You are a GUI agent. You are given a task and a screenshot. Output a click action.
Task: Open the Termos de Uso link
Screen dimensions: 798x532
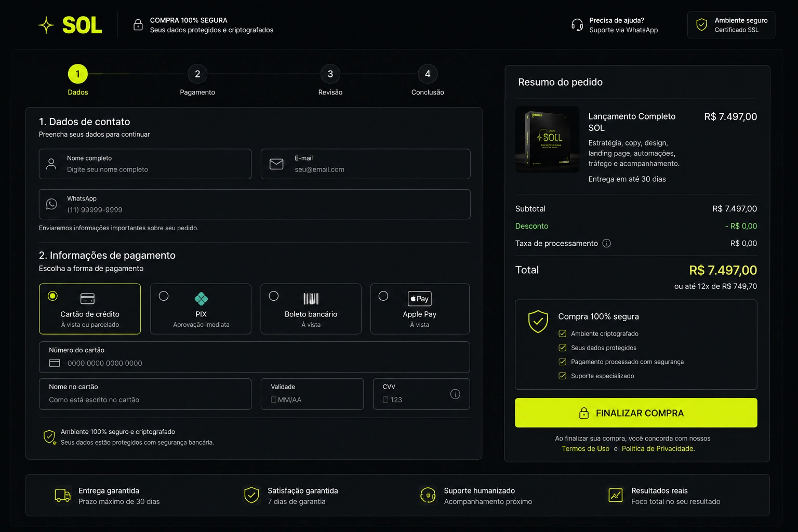(x=586, y=449)
